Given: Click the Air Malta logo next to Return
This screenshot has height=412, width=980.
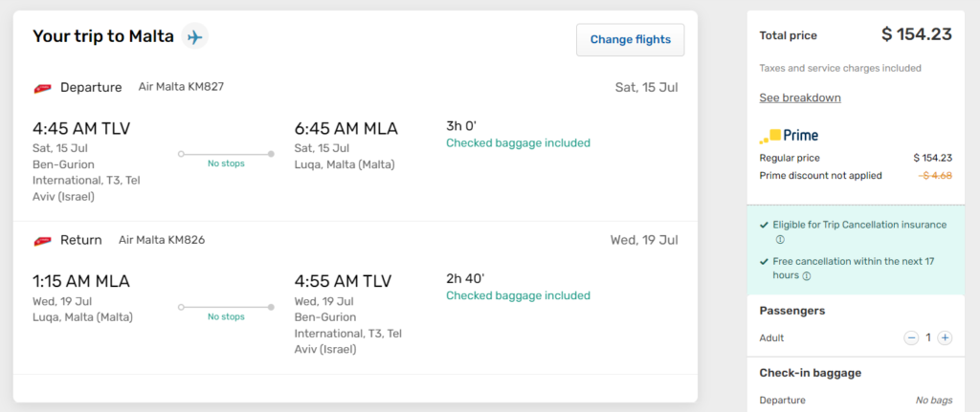Looking at the screenshot, I should [x=42, y=240].
